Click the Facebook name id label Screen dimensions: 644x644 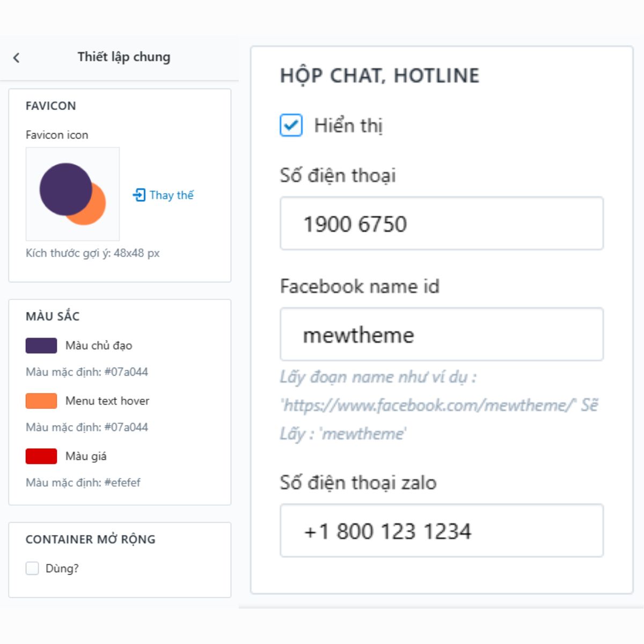pyautogui.click(x=360, y=286)
